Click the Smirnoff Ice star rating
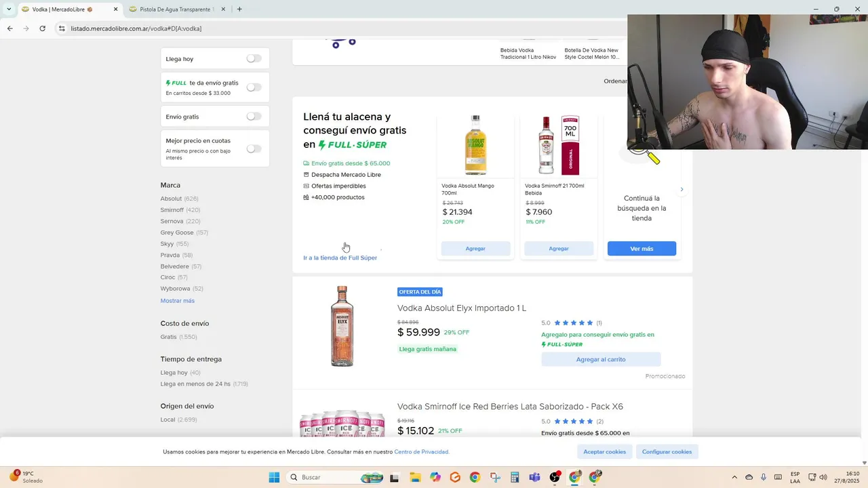Image resolution: width=868 pixels, height=488 pixels. pos(574,421)
